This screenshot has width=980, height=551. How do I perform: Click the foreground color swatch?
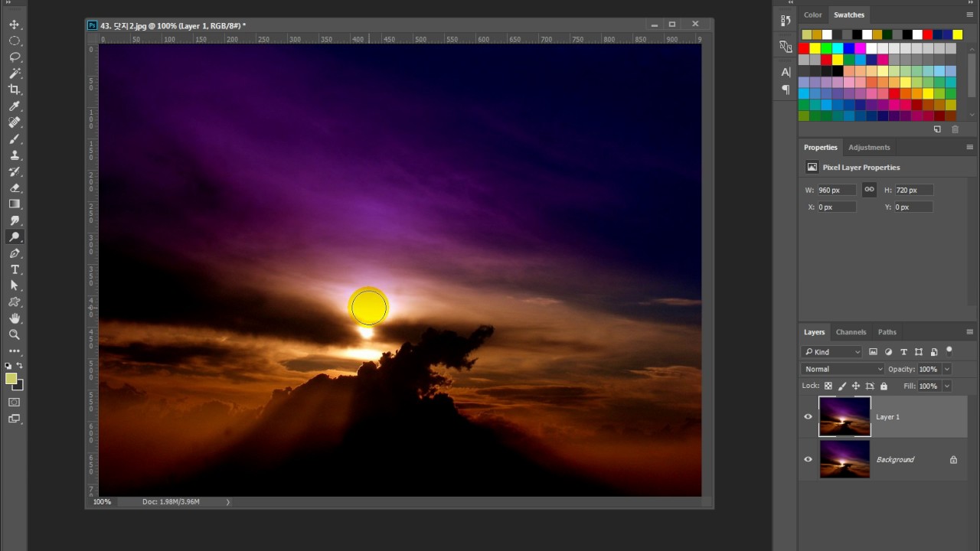(x=11, y=379)
